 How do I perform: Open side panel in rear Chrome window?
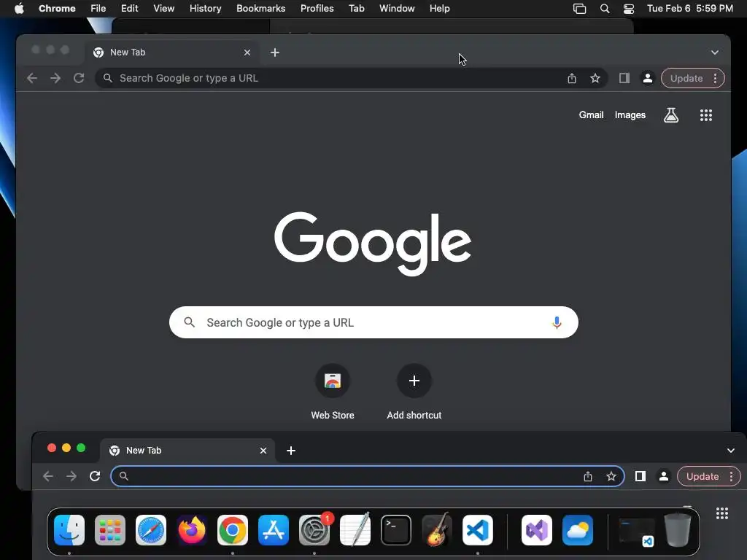pyautogui.click(x=624, y=78)
